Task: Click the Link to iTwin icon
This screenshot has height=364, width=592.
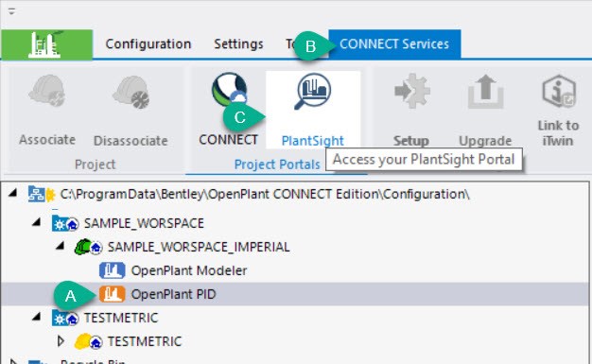Action: tap(559, 92)
